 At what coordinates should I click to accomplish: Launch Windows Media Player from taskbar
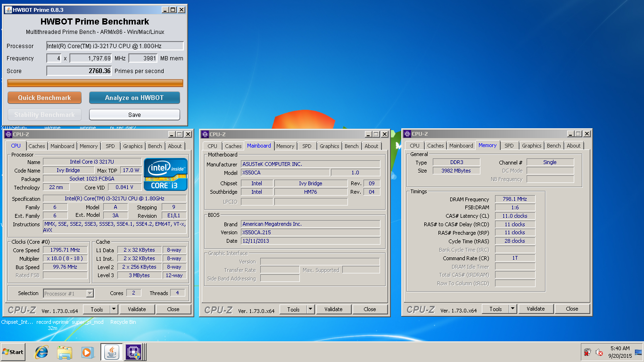[87, 352]
